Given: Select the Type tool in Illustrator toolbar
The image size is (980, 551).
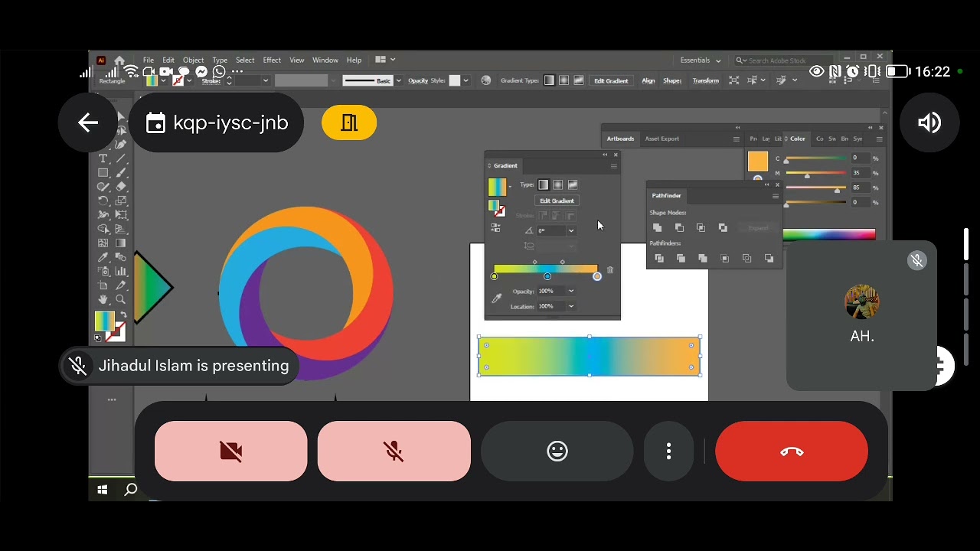Looking at the screenshot, I should 103,158.
